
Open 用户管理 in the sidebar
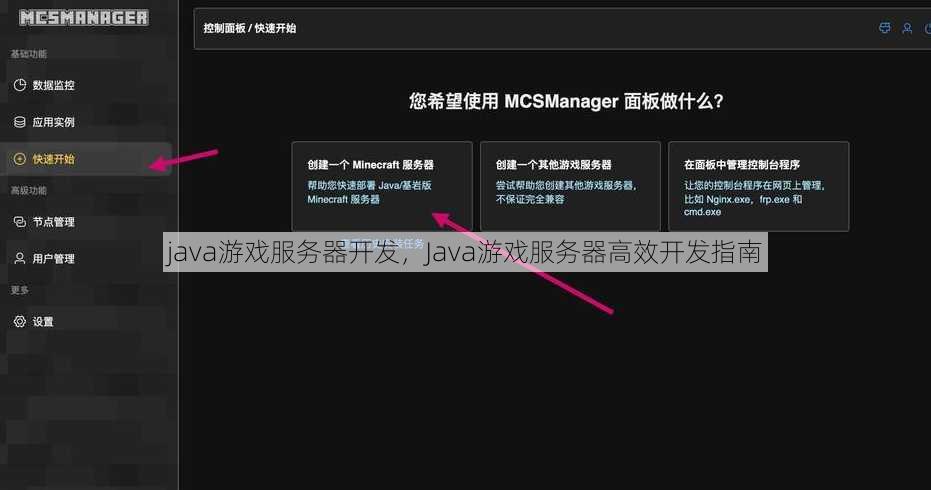coord(86,258)
